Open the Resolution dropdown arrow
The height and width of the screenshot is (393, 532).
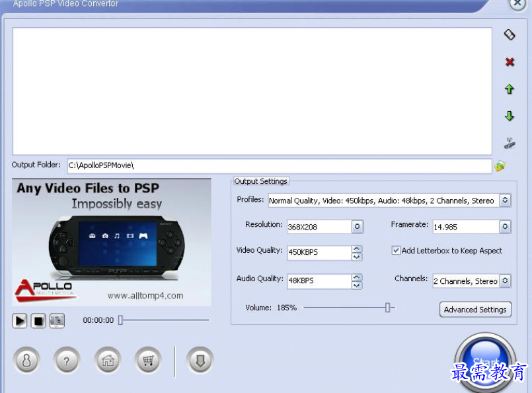coord(357,226)
